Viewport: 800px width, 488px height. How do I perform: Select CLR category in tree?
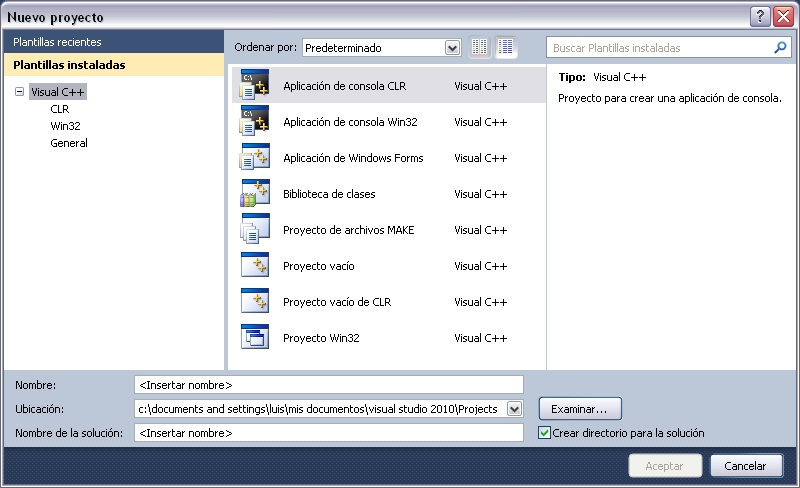tap(60, 109)
